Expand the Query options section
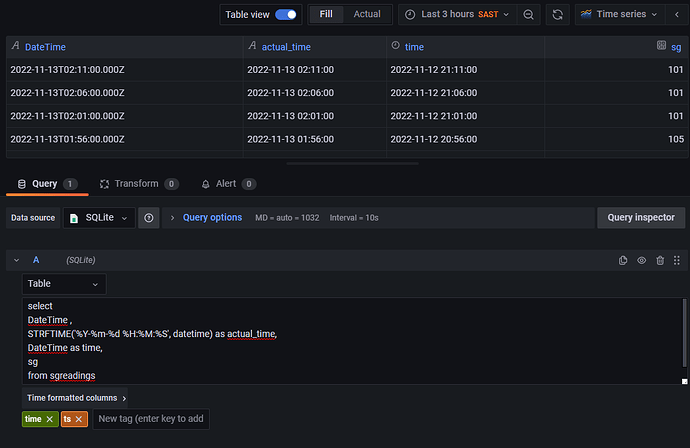The width and height of the screenshot is (690, 448). [212, 218]
